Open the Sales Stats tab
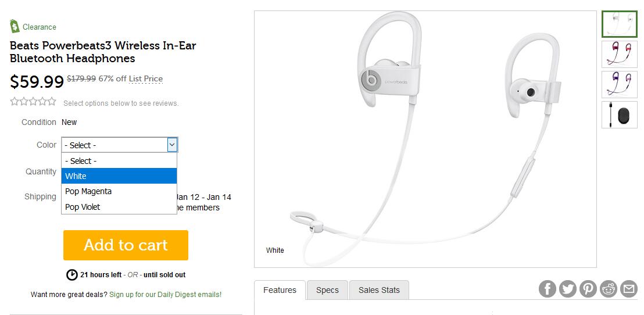The image size is (644, 315). 379,290
